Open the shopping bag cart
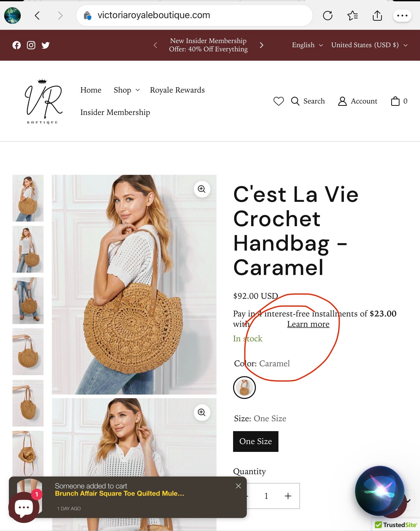 pos(399,101)
